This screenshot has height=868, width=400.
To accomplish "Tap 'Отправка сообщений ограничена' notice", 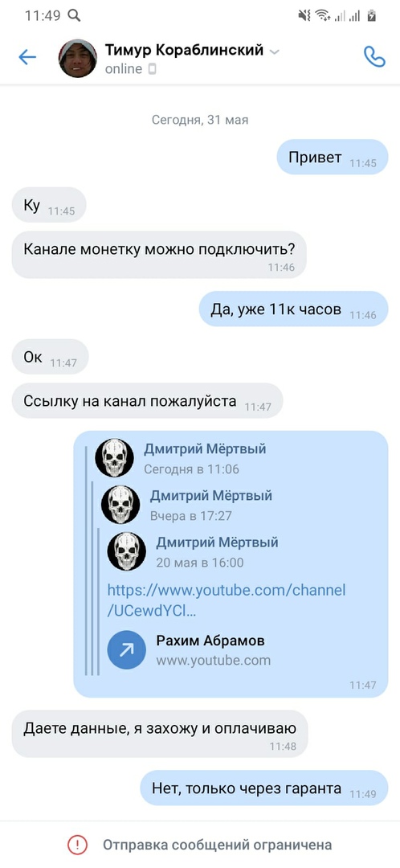I will [218, 845].
